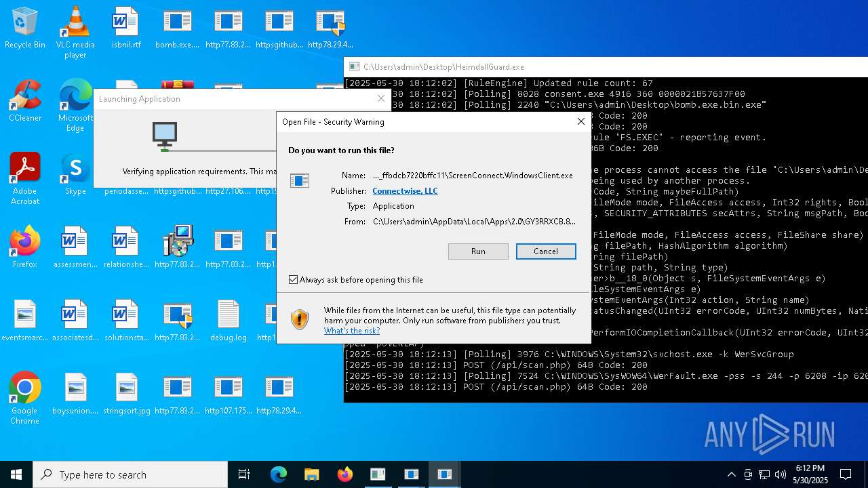Image resolution: width=868 pixels, height=488 pixels.
Task: Close the Open File - Security Warning dialog
Action: pyautogui.click(x=580, y=121)
